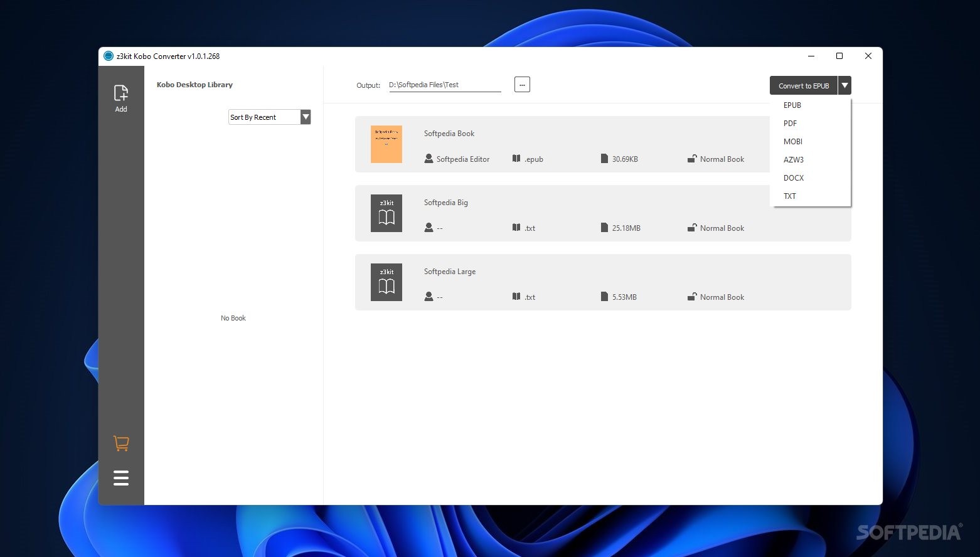Click the 5.53MB file size text
The height and width of the screenshot is (557, 980).
pos(624,297)
